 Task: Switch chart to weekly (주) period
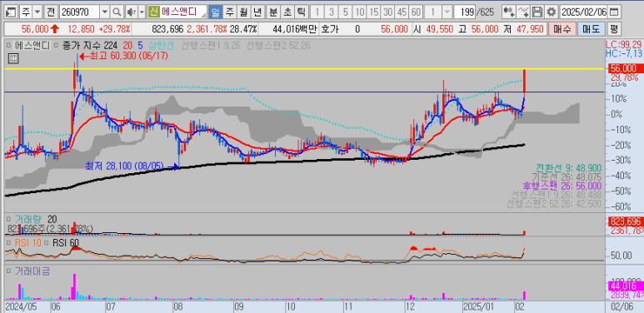(x=230, y=12)
